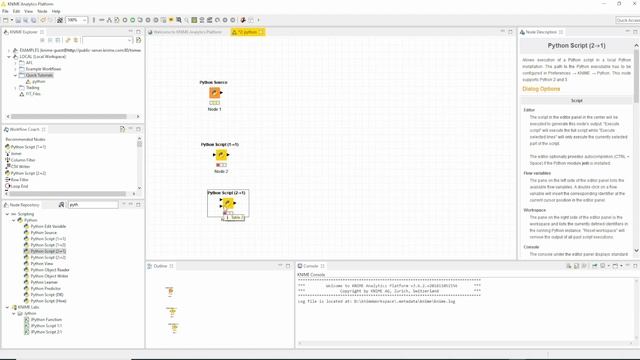
Task: Select Python Object Reader in Node Repository
Action: click(x=50, y=270)
